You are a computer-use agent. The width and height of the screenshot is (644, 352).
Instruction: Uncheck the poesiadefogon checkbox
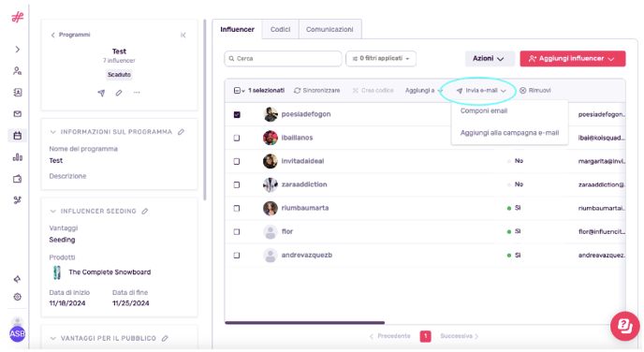tap(237, 114)
